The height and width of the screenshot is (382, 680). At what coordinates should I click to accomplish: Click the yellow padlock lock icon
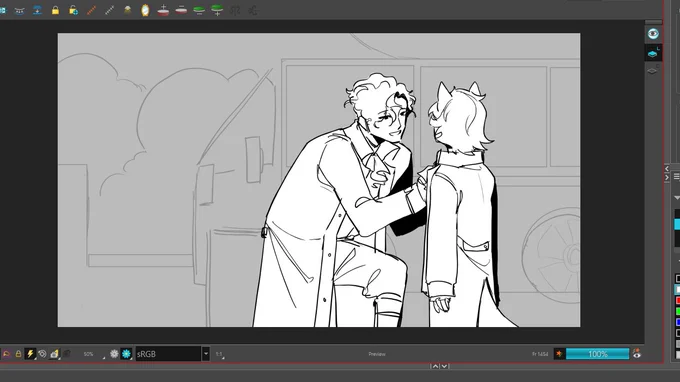56,10
